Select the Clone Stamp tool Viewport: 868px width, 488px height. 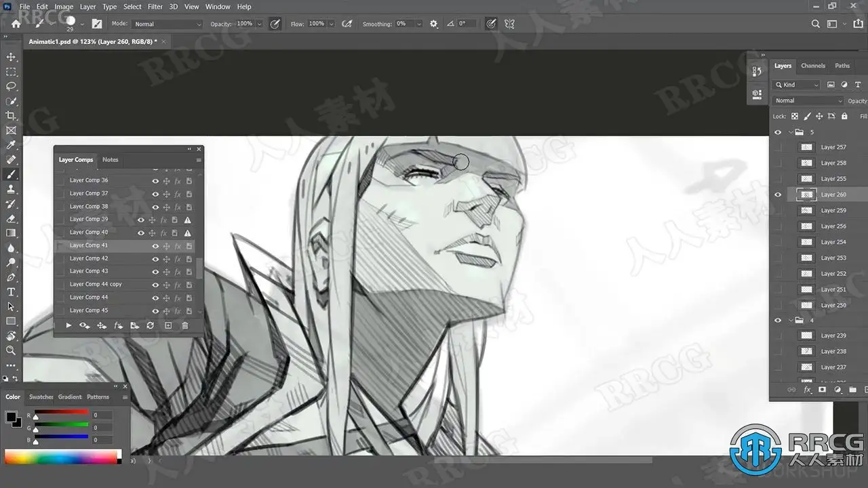click(11, 189)
